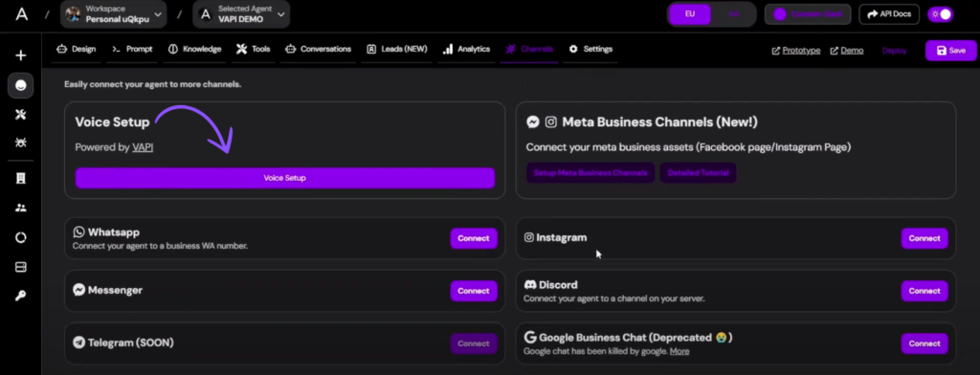Click 'Connect your agent to a business WA number.' text
980x375 pixels.
pos(160,246)
